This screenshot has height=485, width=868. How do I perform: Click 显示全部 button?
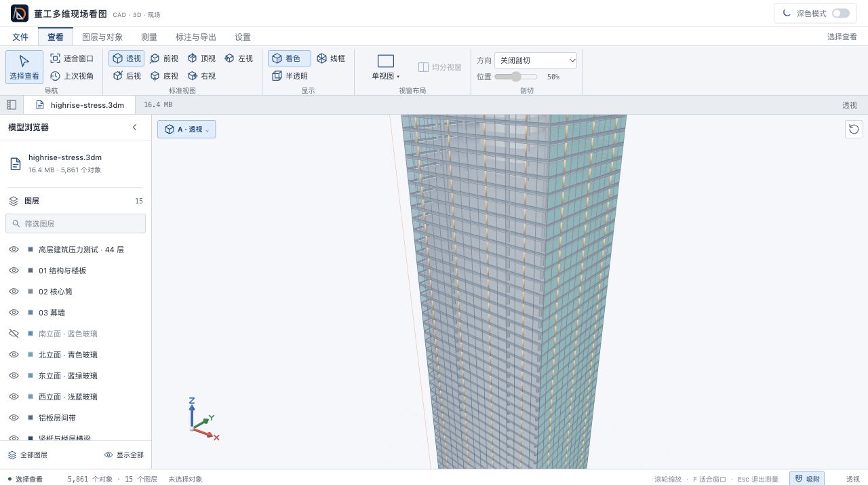(124, 455)
